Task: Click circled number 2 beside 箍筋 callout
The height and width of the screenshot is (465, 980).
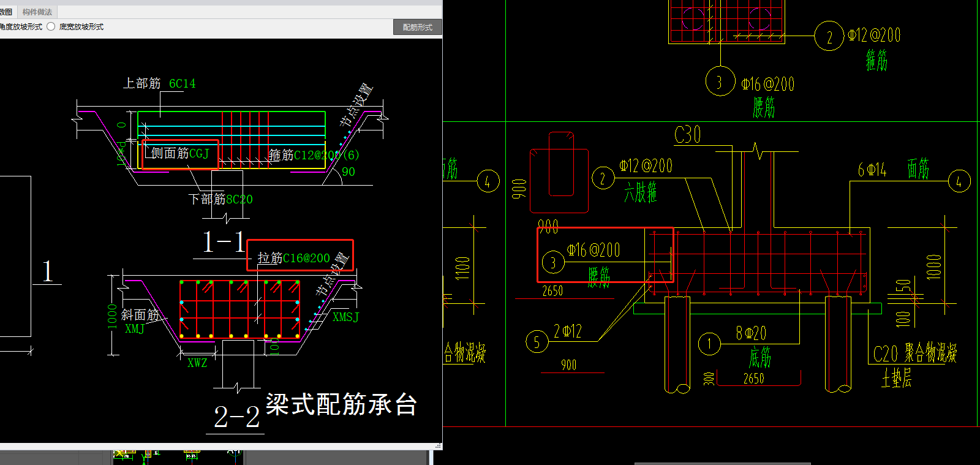Action: tap(829, 36)
